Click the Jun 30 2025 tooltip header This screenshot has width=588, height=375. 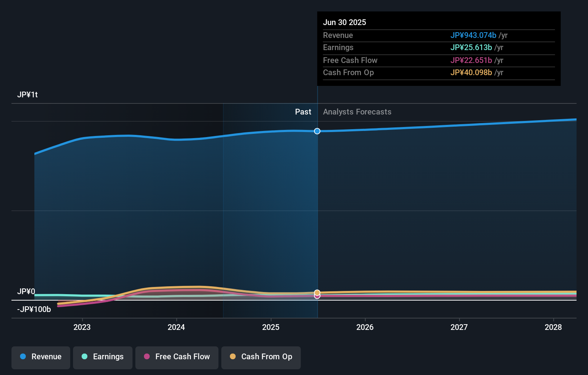click(344, 22)
